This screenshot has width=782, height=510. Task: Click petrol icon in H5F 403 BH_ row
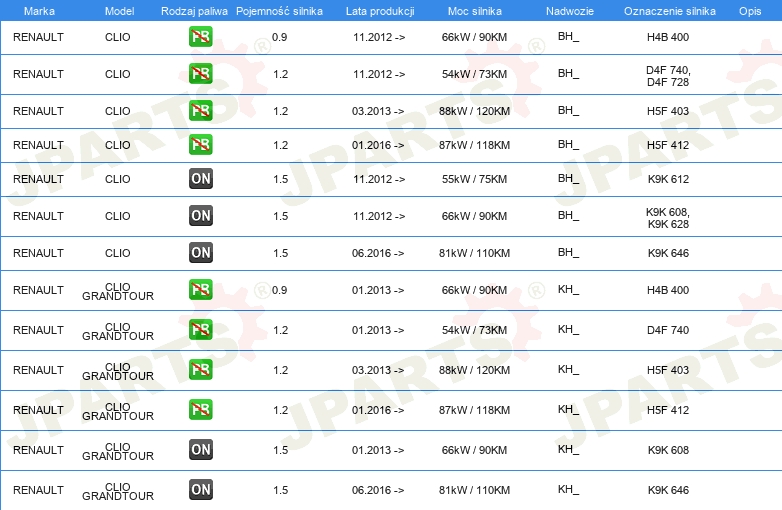200,111
